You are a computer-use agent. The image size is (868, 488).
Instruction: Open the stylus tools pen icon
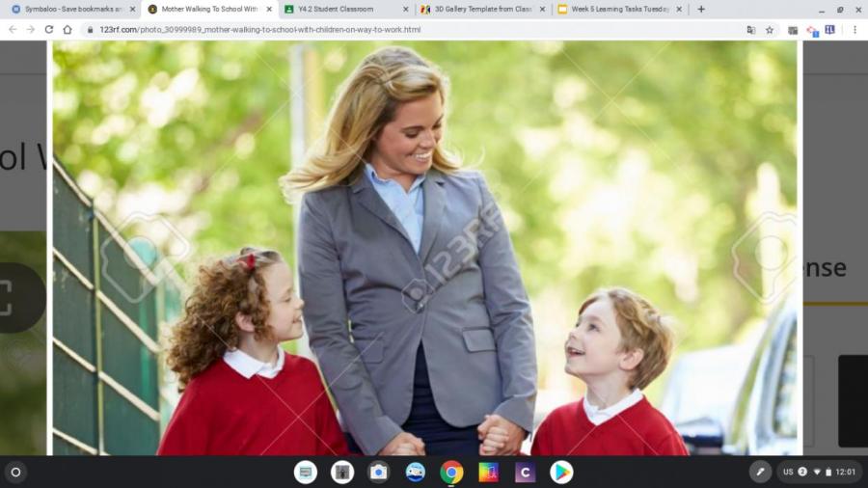(760, 472)
